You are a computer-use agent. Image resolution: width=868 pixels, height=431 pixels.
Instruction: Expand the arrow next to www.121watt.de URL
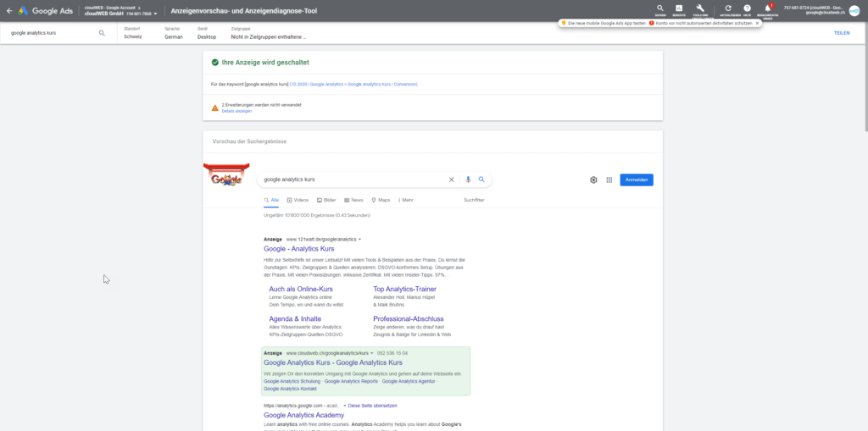(x=359, y=240)
